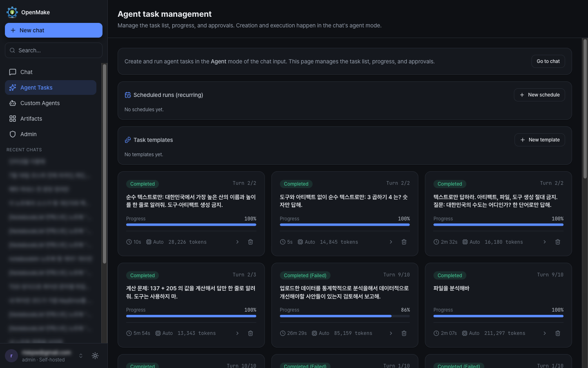588x368 pixels.
Task: Toggle light/dark theme sun icon
Action: coord(95,356)
